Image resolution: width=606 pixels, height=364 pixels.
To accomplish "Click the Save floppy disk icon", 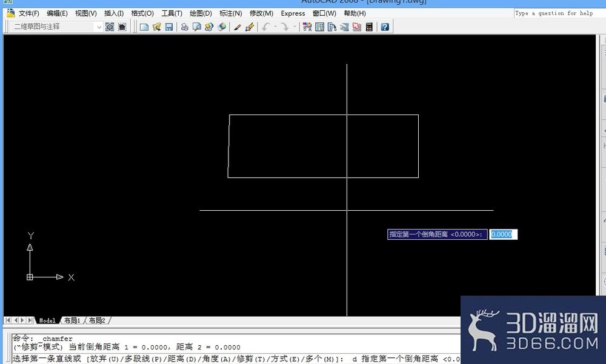I will tap(169, 27).
